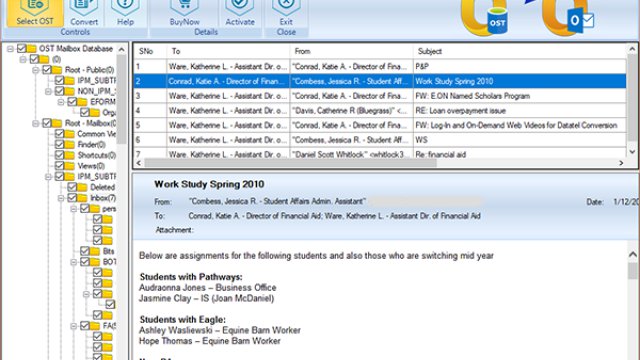Uncheck the Finder(0) folder checkbox

[60, 144]
